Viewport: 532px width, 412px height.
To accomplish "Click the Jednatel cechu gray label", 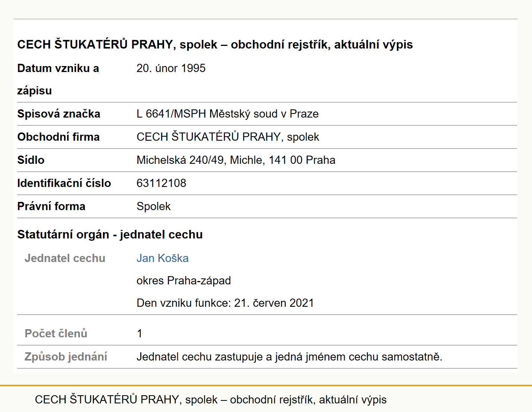I will [65, 258].
